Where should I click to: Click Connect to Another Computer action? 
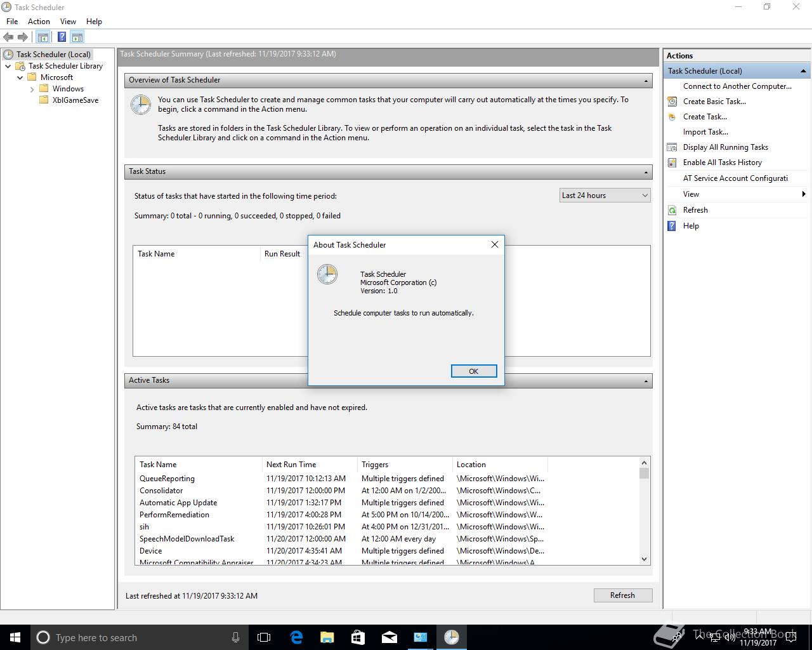737,86
